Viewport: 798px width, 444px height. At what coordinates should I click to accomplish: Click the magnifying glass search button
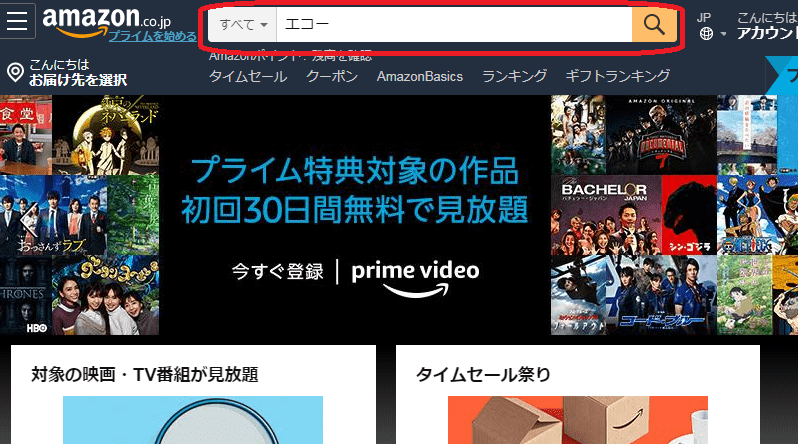click(654, 24)
